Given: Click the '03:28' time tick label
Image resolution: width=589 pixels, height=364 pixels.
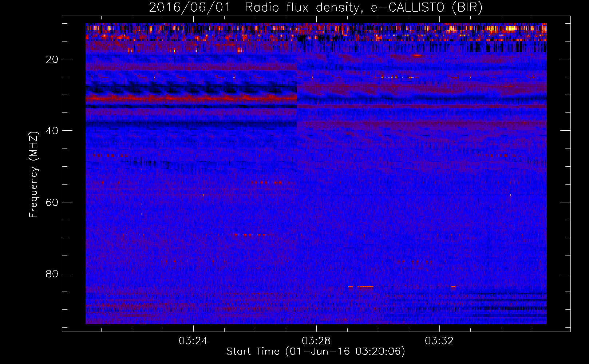Looking at the screenshot, I should pos(316,341).
